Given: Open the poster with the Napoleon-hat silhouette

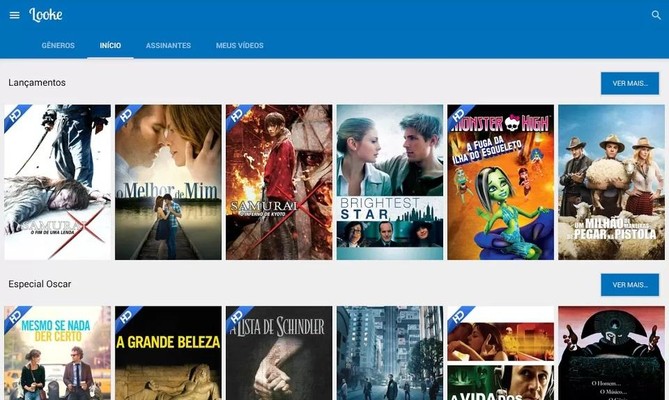Looking at the screenshot, I should point(611,353).
